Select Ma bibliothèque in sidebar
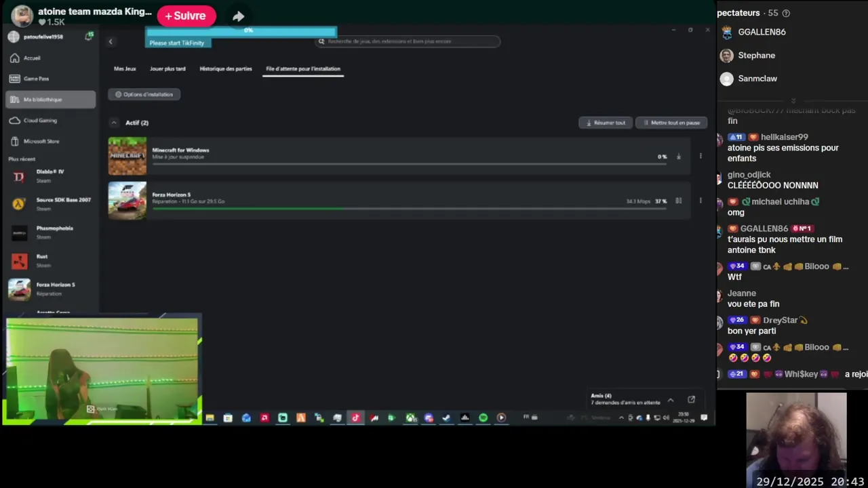The width and height of the screenshot is (868, 488). 50,100
